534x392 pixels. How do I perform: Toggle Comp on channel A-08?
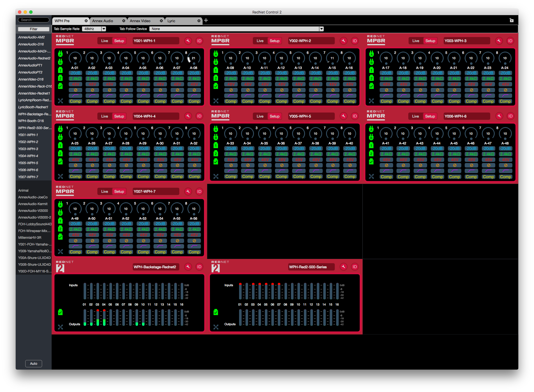[x=194, y=101]
